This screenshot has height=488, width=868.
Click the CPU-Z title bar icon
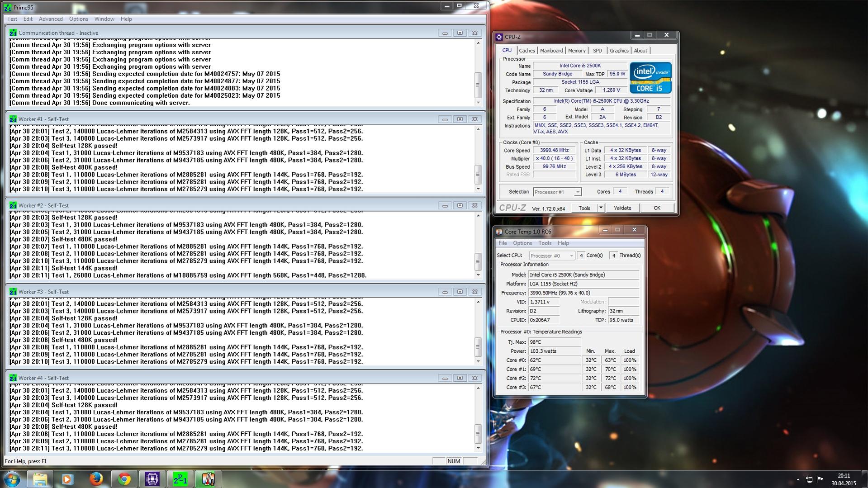(499, 37)
